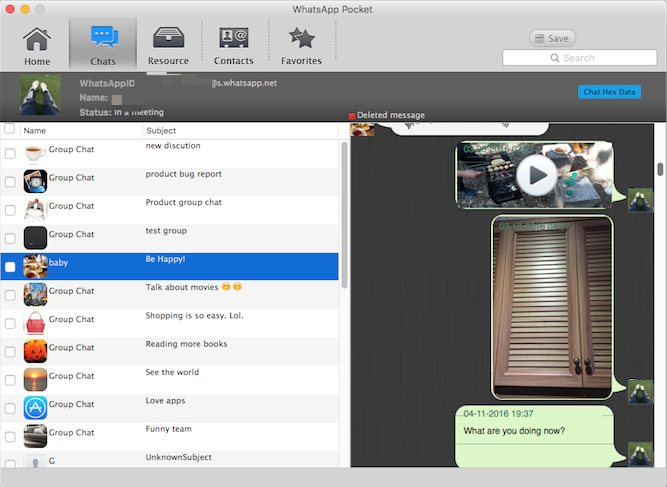
Task: Open the profile photo in header
Action: [x=40, y=95]
